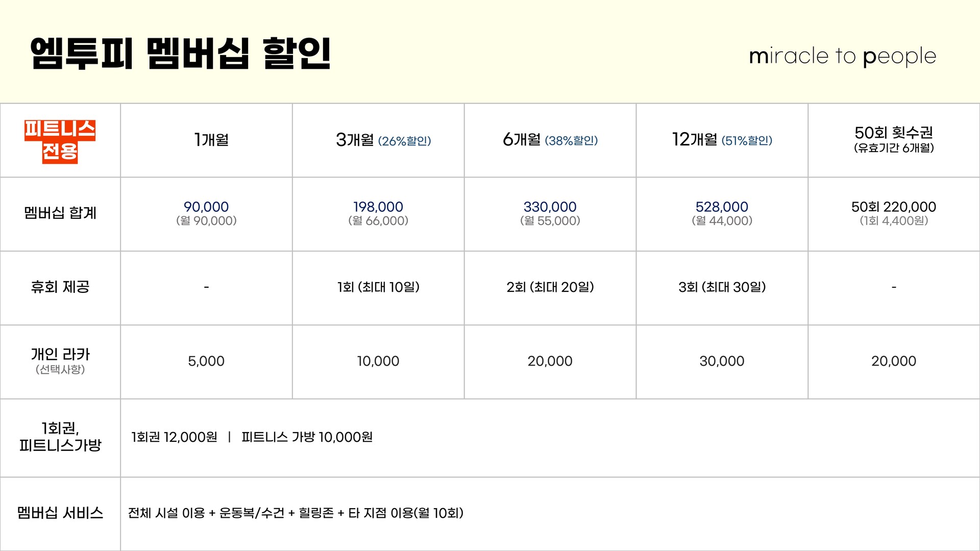
Task: Click the 90,000 one-month price
Action: click(206, 207)
